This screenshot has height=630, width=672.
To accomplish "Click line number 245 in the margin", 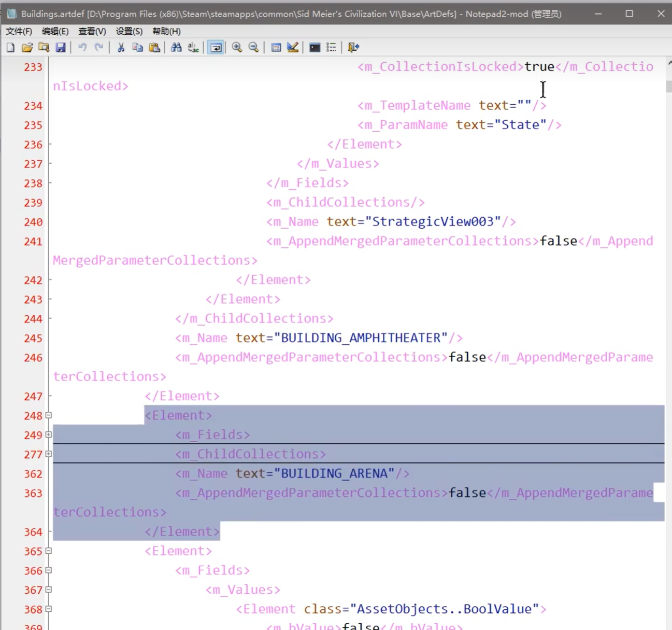I will point(33,339).
